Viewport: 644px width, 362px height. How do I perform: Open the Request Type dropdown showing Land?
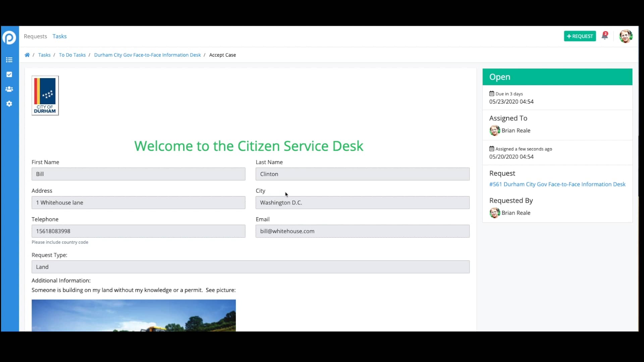click(250, 267)
